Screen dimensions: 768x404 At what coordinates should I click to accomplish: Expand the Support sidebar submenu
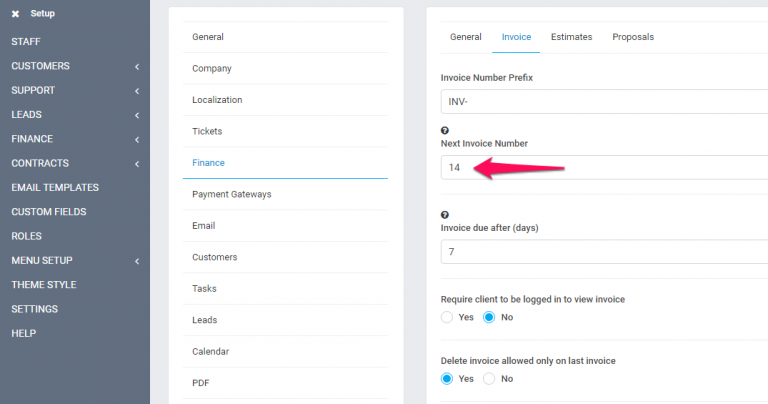click(x=136, y=91)
